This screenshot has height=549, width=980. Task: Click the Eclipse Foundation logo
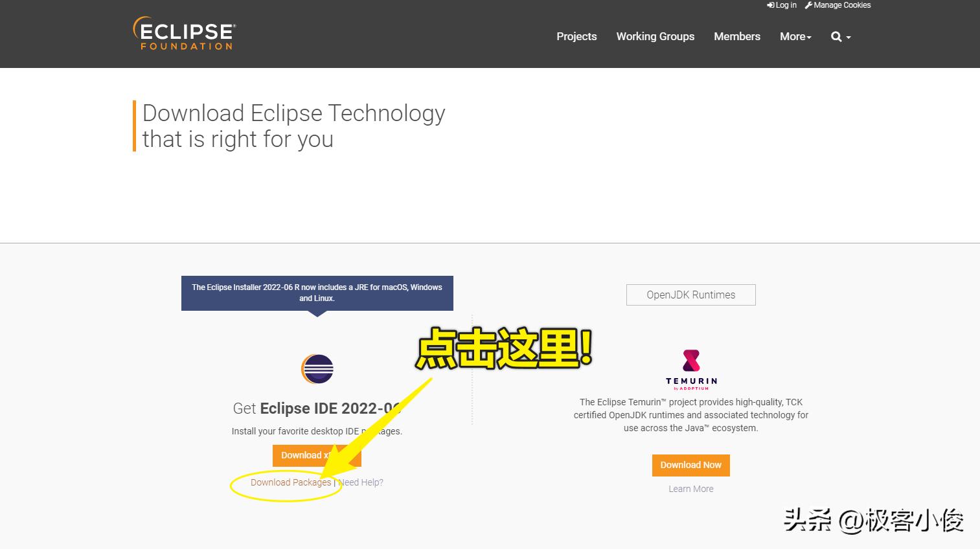click(183, 34)
